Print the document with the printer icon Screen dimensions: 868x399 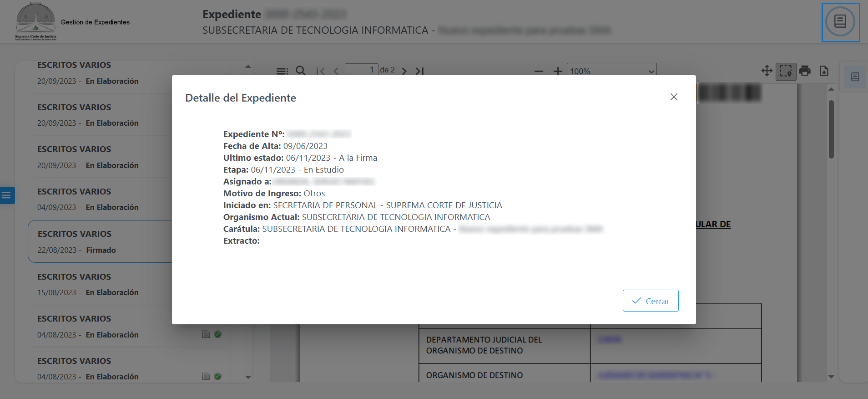pos(805,71)
